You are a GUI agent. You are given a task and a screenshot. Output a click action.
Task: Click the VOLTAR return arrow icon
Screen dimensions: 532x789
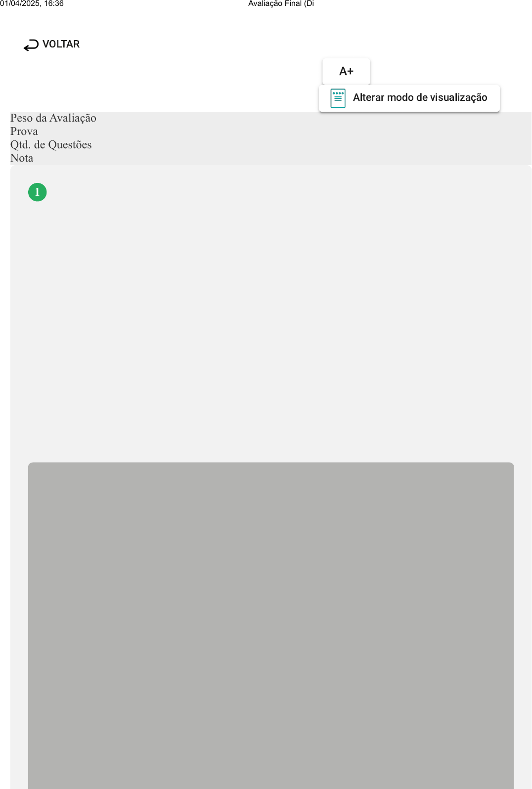tap(31, 45)
